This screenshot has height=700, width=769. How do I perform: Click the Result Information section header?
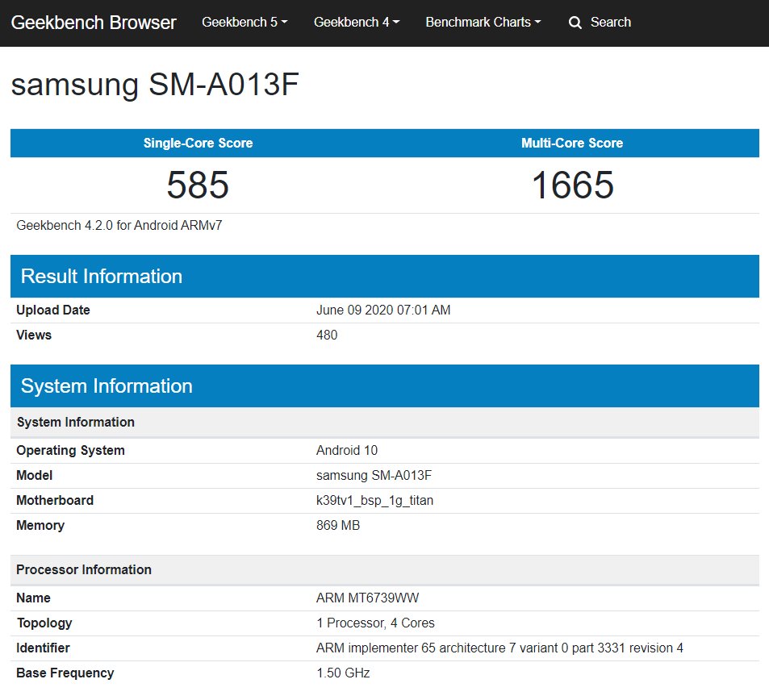pyautogui.click(x=385, y=276)
